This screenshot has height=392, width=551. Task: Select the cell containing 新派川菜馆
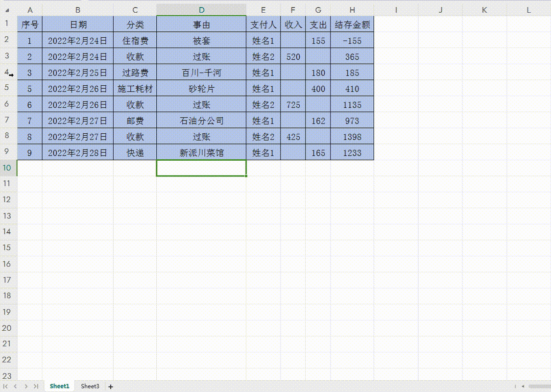(x=201, y=152)
